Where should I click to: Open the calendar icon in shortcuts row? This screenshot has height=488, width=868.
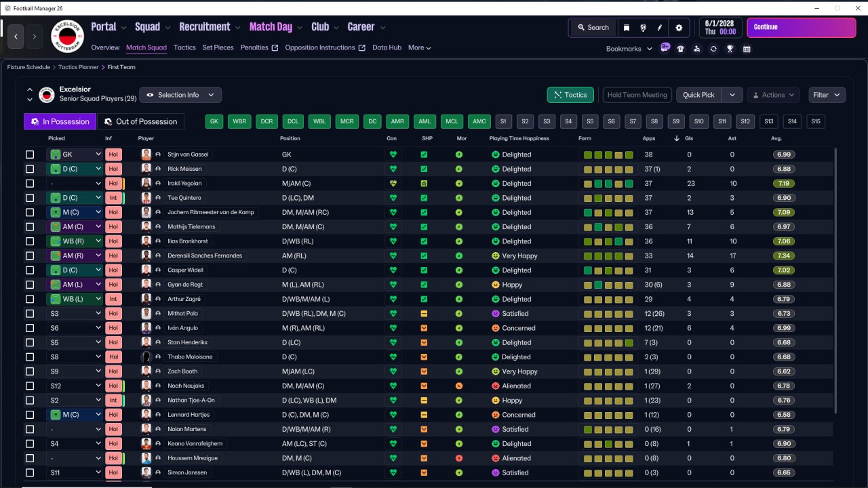(x=747, y=49)
